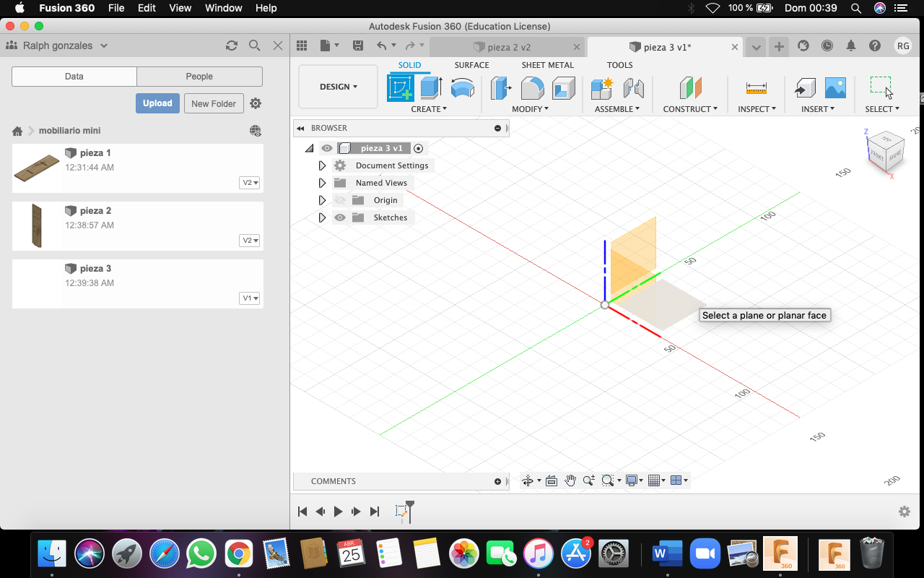Viewport: 924px width, 578px height.
Task: Pick the Shell tool
Action: (563, 88)
